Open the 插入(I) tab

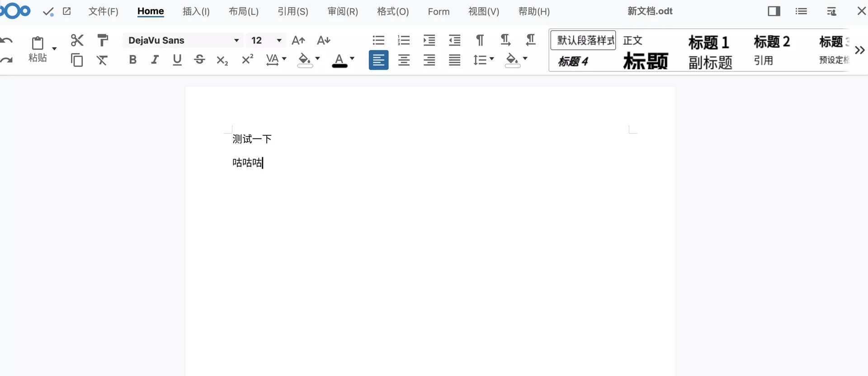tap(196, 11)
